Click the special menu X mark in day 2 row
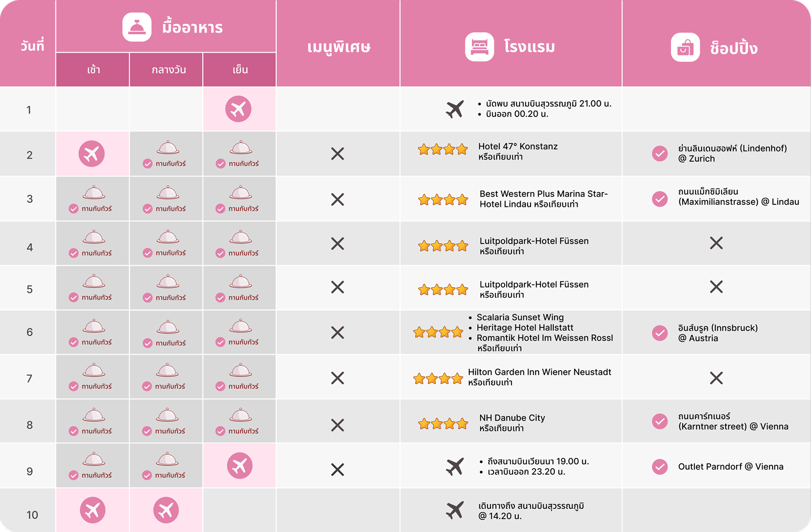 coord(337,154)
